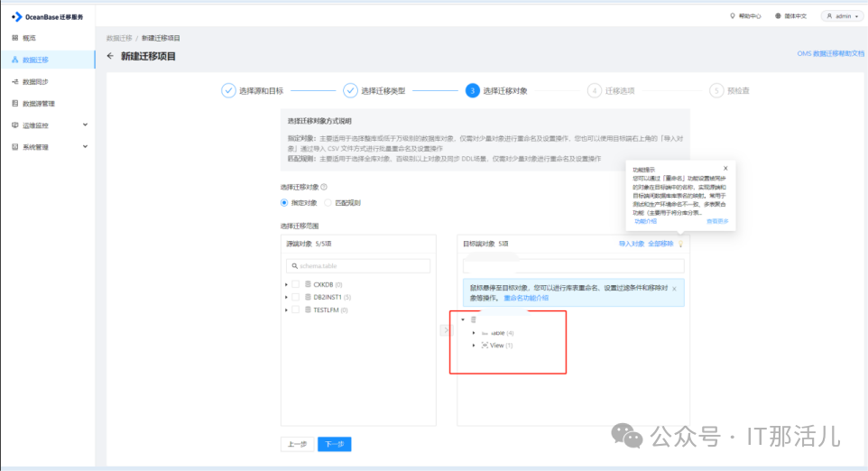Viewport: 868px width, 471px height.
Task: Focus the target objects search field
Action: [x=574, y=266]
